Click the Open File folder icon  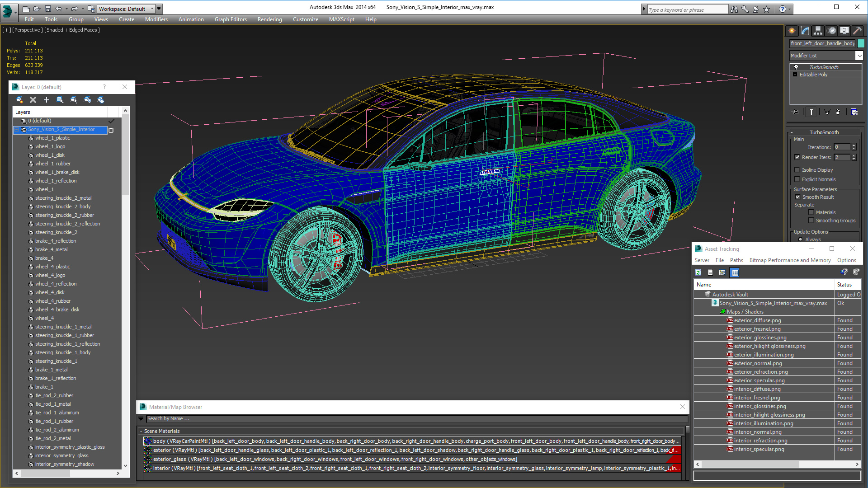(37, 9)
